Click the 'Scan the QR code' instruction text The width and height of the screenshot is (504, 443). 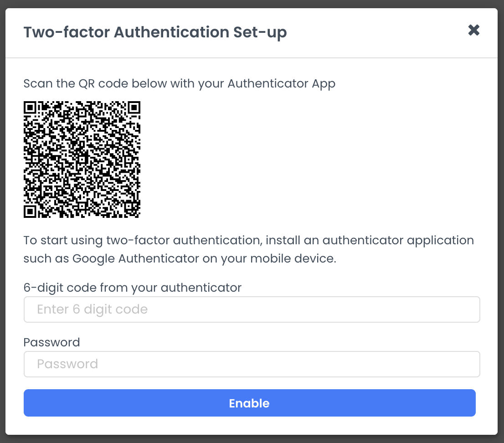(179, 83)
